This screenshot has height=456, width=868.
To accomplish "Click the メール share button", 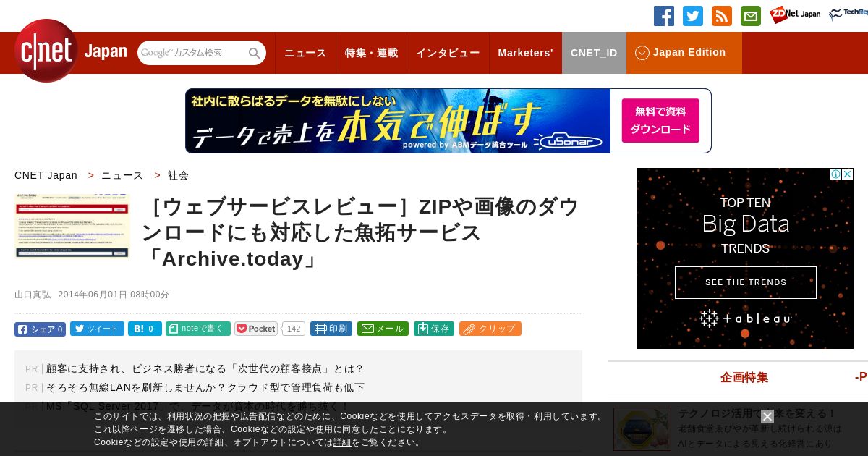I will (383, 329).
